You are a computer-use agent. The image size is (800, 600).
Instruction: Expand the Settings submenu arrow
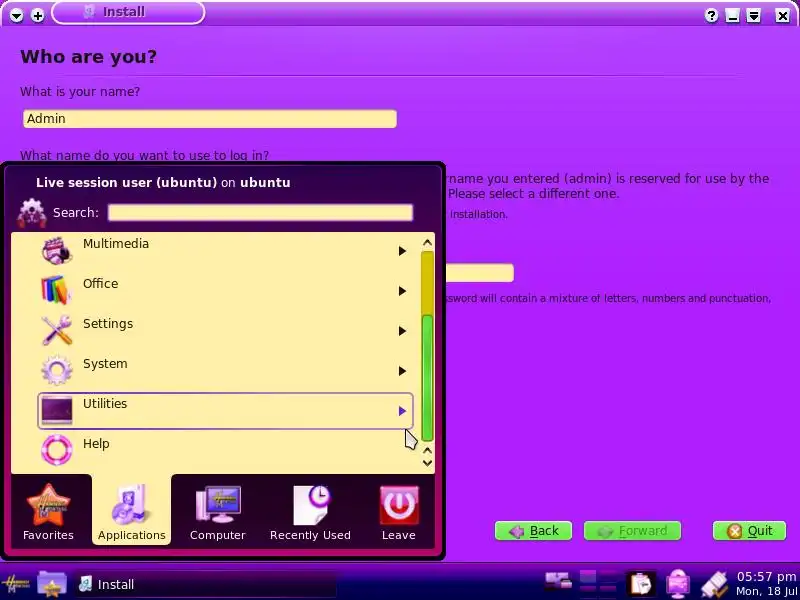point(402,331)
